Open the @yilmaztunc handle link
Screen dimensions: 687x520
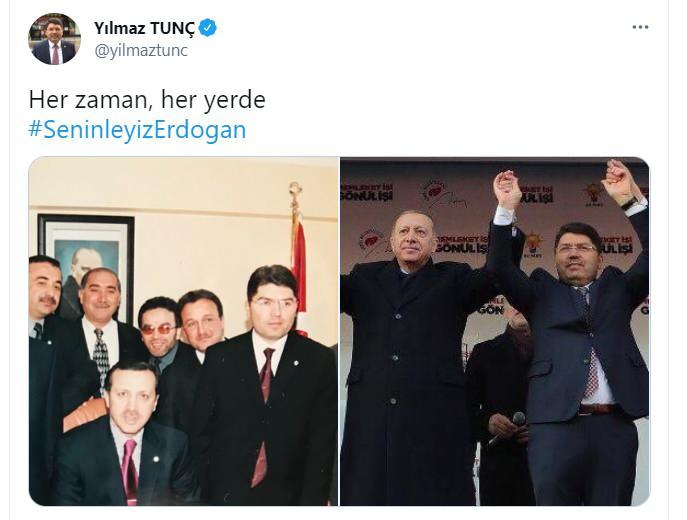(x=141, y=51)
